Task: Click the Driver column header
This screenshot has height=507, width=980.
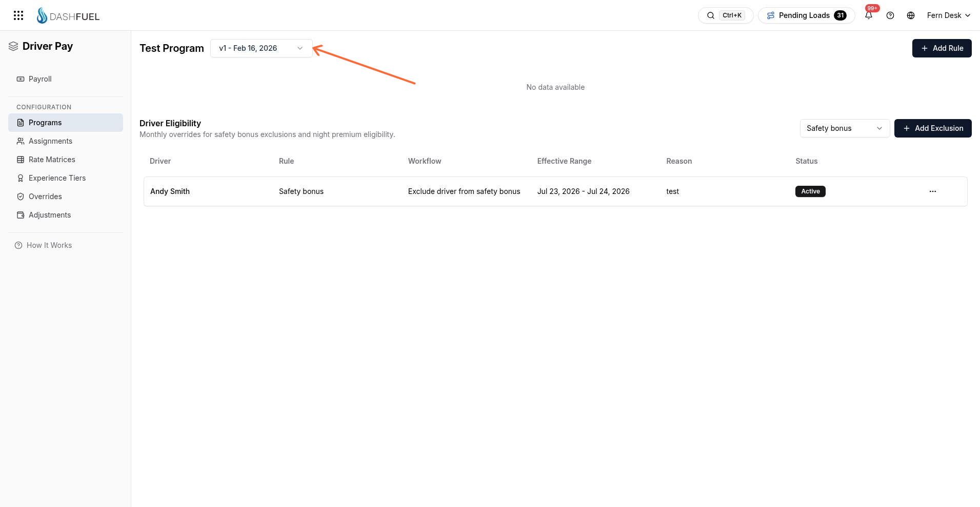Action: click(160, 161)
